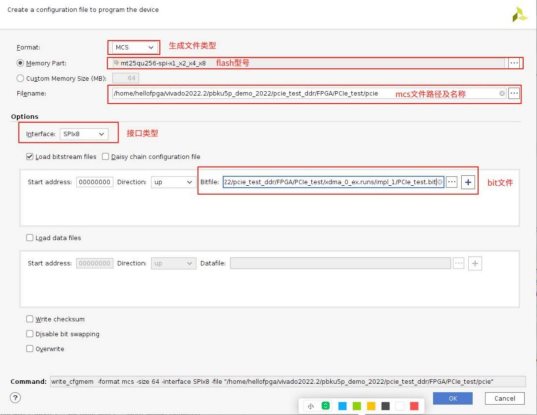Browse for the mcs Filename path
This screenshot has height=415, width=537.
514,93
